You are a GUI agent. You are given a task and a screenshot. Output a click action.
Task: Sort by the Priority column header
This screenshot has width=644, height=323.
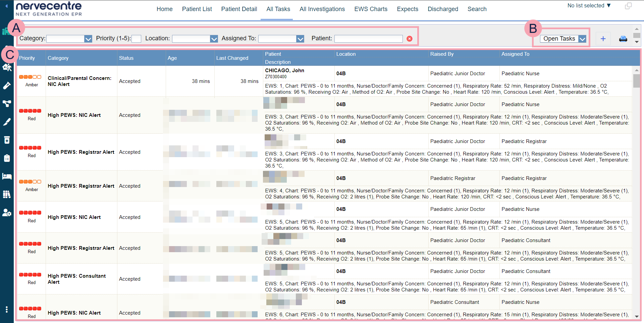27,58
